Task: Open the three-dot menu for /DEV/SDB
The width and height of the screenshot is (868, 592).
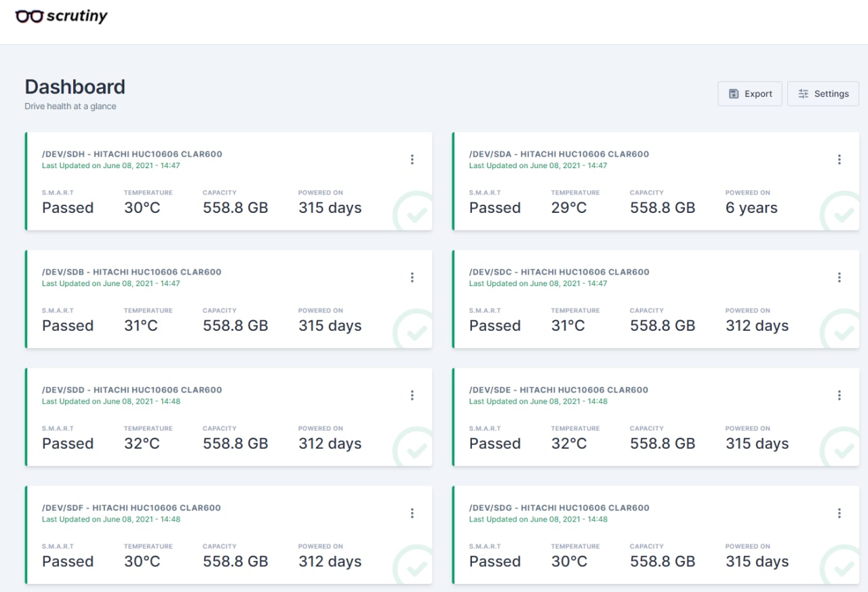Action: [x=412, y=277]
